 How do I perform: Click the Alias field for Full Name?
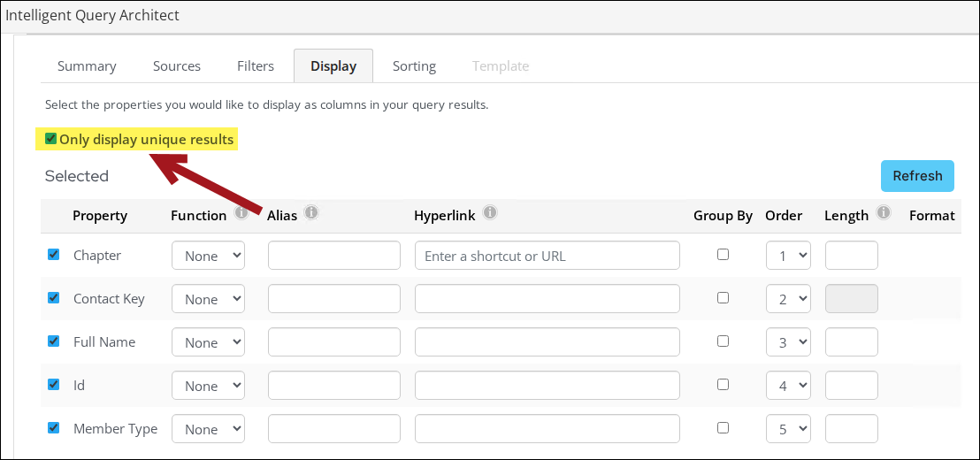334,342
